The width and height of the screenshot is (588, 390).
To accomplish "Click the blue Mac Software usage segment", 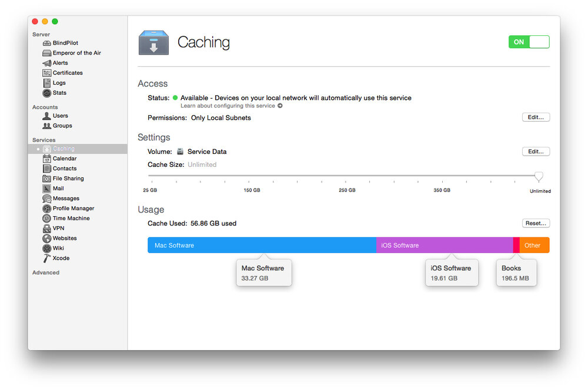I will tap(262, 245).
